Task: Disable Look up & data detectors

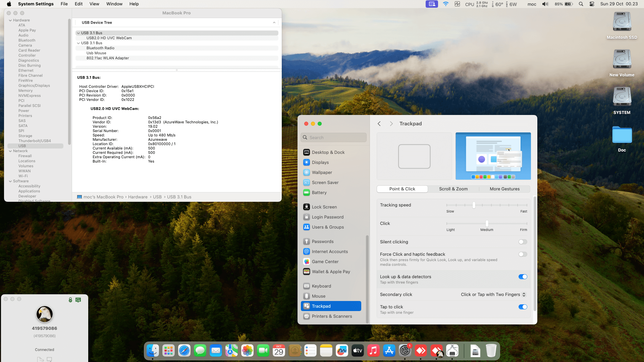Action: coord(523,277)
